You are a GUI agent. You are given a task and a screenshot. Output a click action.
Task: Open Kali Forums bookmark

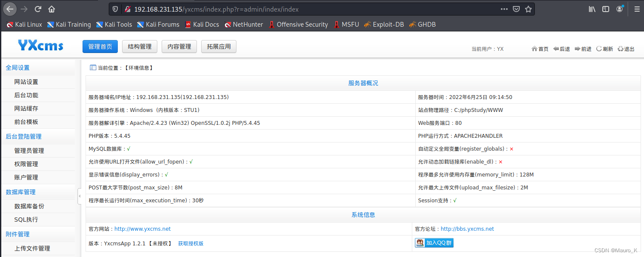[x=158, y=25]
